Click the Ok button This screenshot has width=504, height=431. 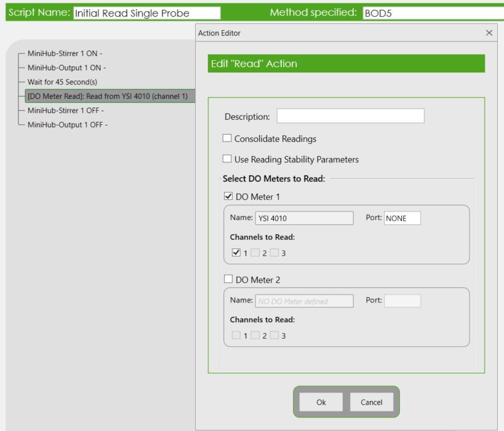point(321,402)
